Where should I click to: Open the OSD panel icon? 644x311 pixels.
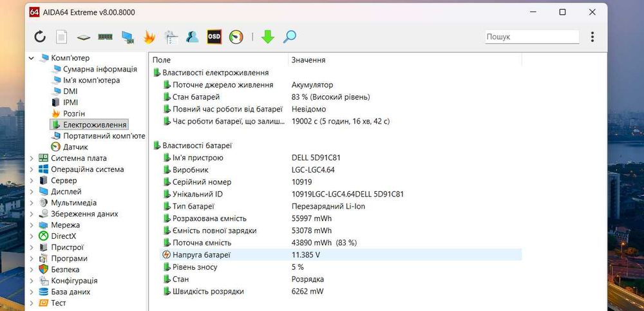[x=214, y=37]
